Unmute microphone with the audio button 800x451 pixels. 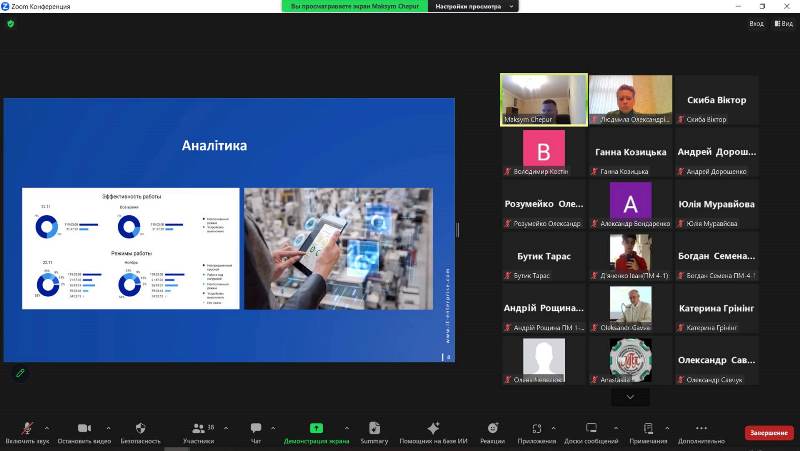click(27, 429)
